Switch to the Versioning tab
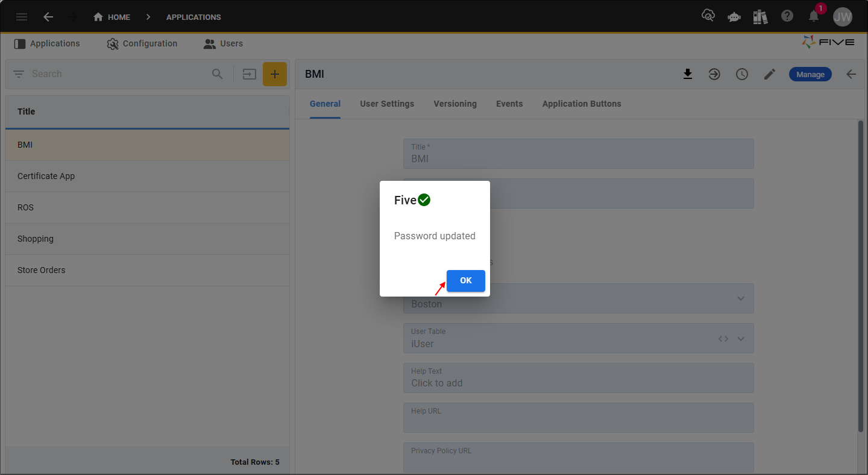This screenshot has height=475, width=868. point(455,104)
